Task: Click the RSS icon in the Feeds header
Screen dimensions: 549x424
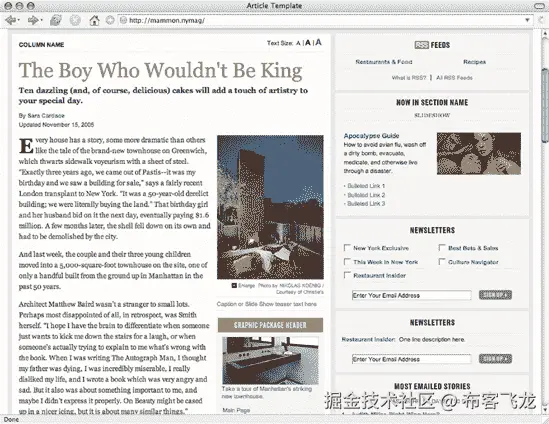Action: tap(421, 45)
